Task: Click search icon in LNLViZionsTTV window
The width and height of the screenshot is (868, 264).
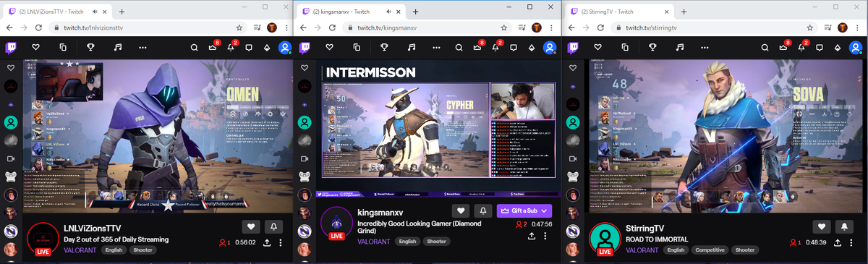Action: (x=195, y=48)
